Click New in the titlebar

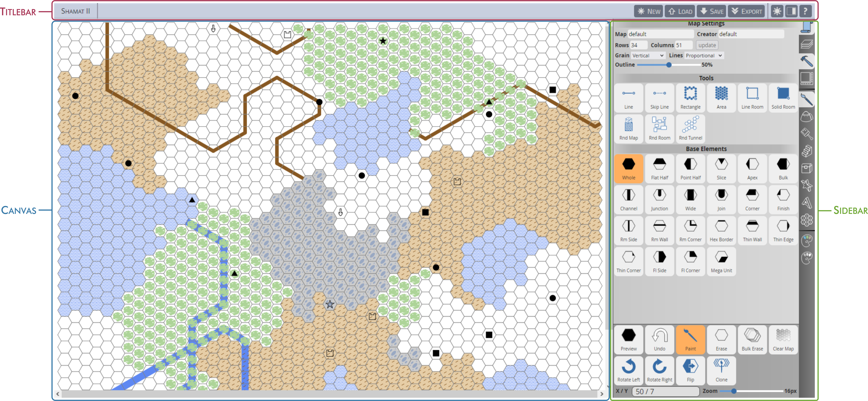(x=649, y=11)
